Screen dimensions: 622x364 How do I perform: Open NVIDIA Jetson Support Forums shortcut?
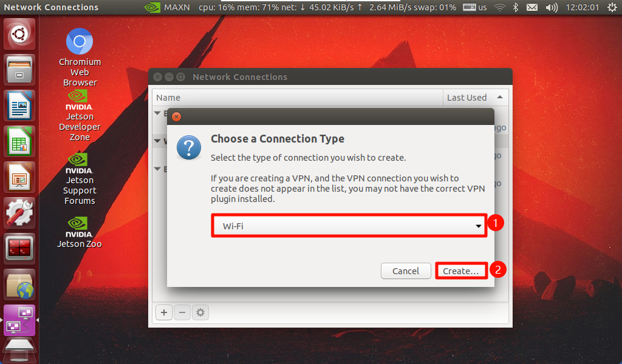tap(80, 179)
